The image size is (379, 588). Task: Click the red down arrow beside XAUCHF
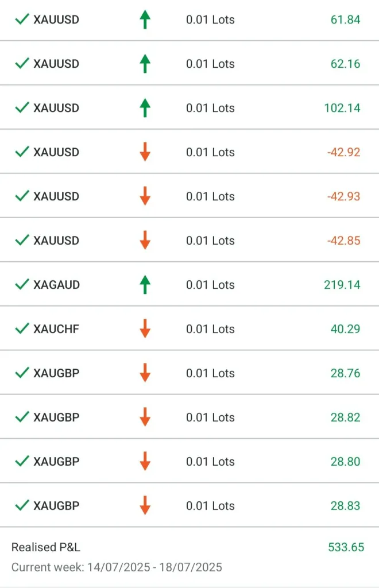click(x=145, y=329)
